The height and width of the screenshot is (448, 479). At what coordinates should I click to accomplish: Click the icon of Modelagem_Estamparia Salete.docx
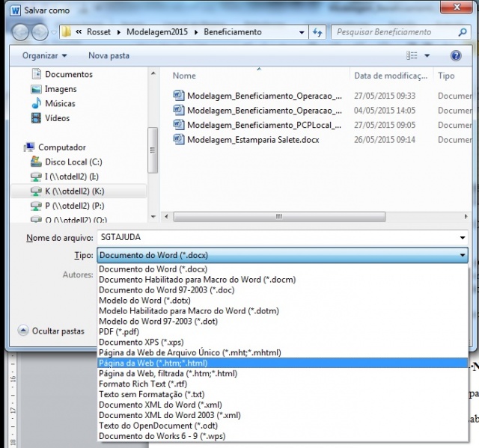[x=179, y=139]
